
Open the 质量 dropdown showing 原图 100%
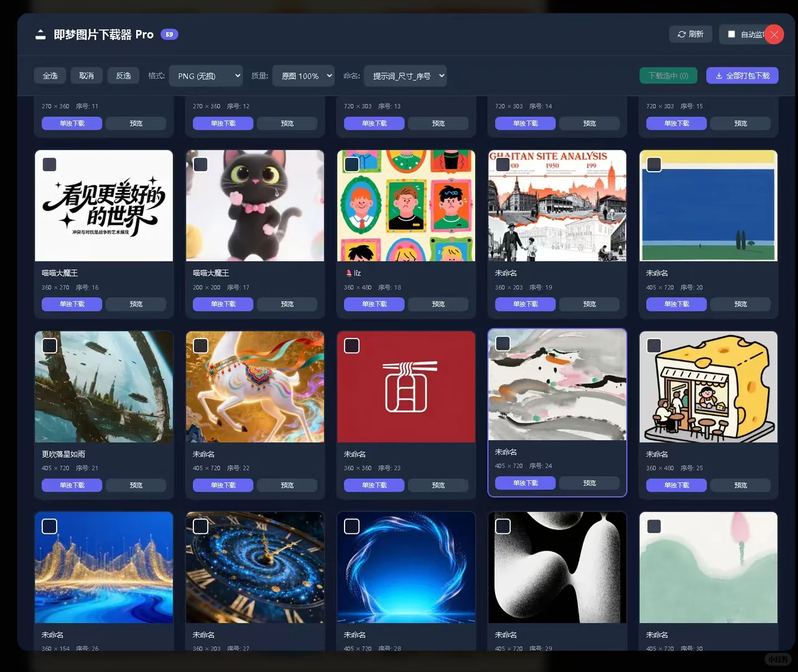tap(304, 76)
